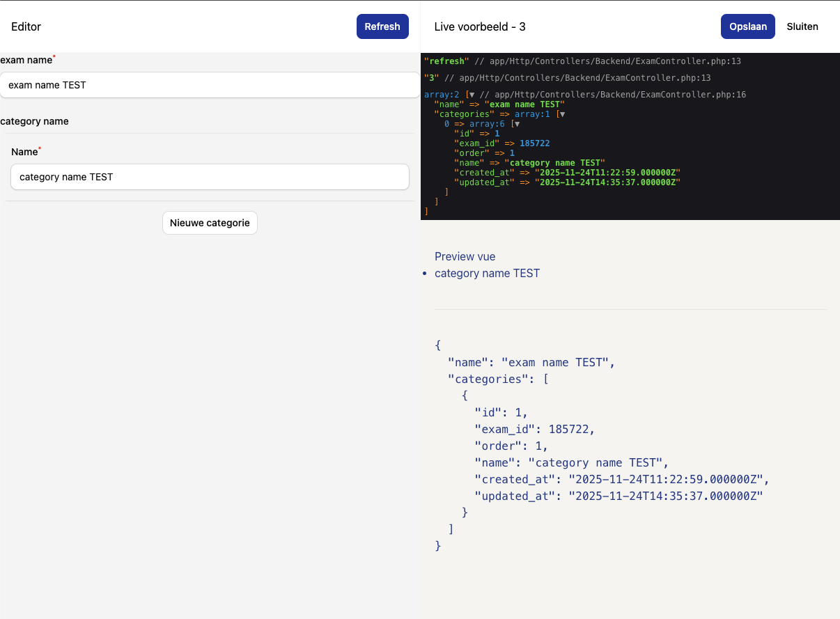Click the category Name input field
The image size is (840, 619).
(209, 177)
